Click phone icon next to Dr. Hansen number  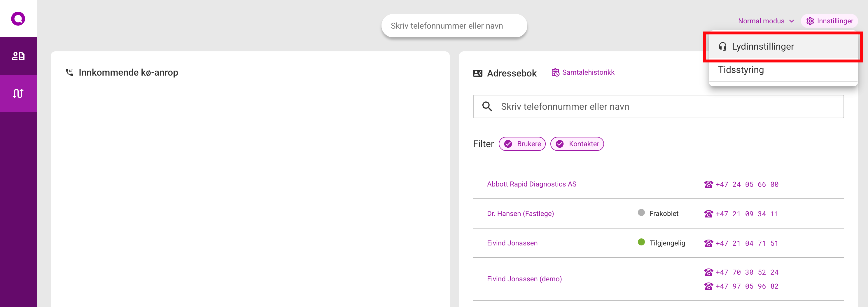point(708,214)
